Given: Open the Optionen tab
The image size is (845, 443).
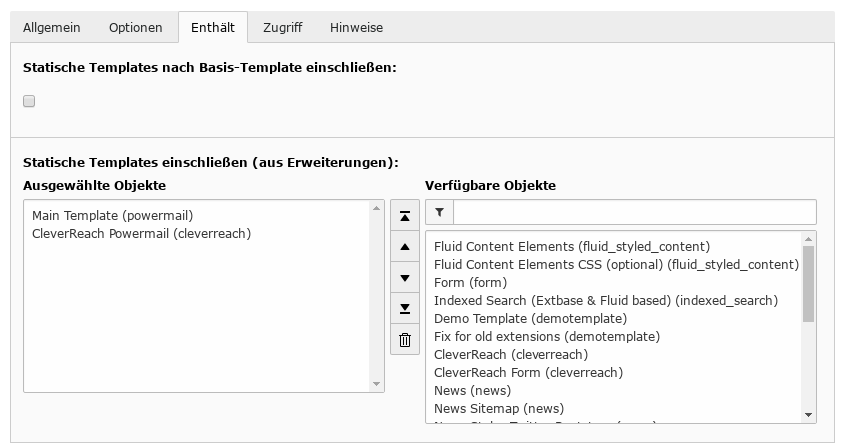Looking at the screenshot, I should point(136,27).
